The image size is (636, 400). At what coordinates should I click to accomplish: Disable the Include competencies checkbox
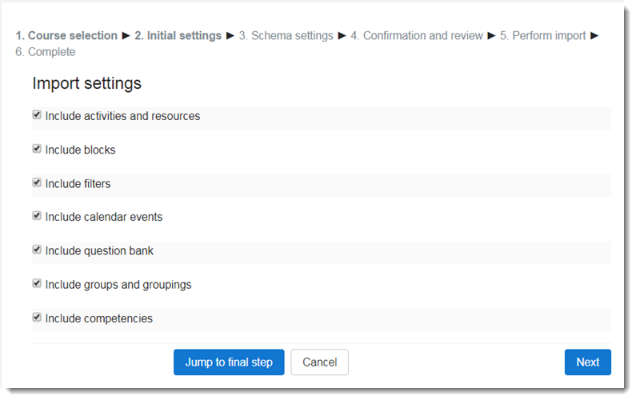(x=37, y=317)
